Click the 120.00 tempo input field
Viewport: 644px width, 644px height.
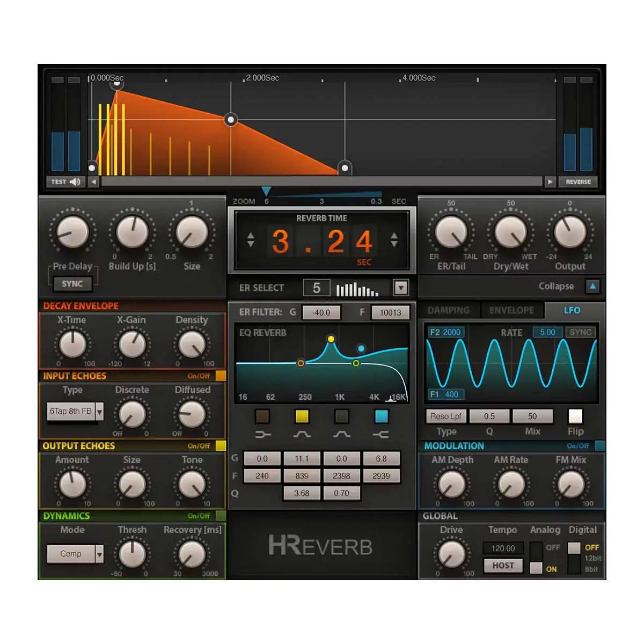click(x=503, y=548)
